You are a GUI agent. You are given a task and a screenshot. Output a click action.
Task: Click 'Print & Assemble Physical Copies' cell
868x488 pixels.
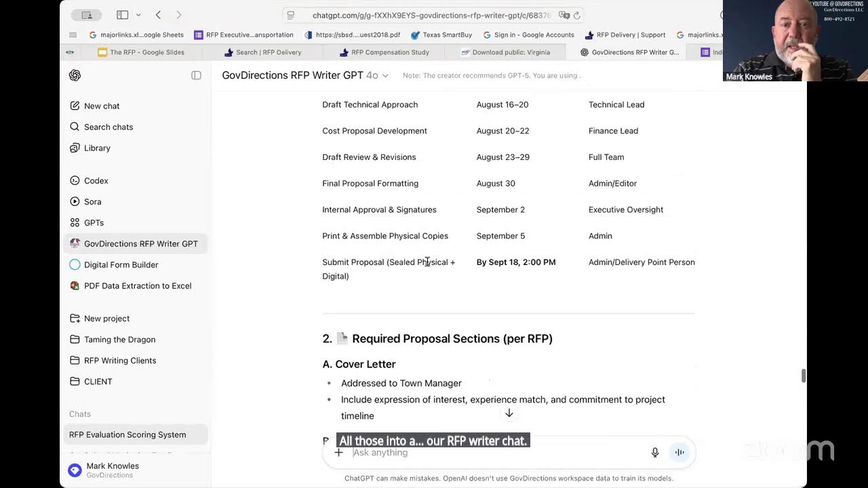[385, 236]
